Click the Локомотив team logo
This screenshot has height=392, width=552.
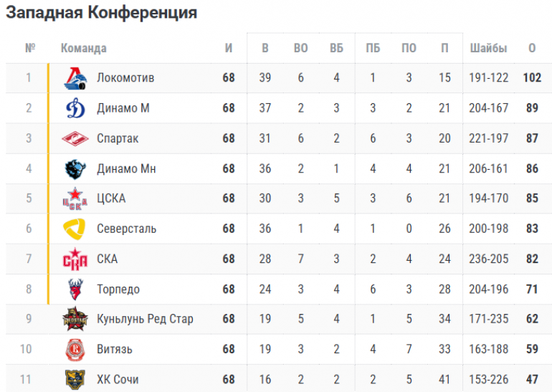[x=75, y=78]
